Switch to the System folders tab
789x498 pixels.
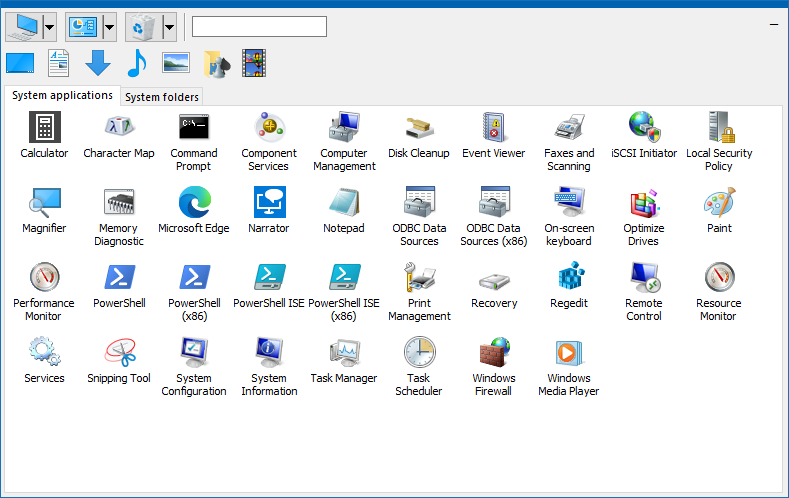pos(162,97)
